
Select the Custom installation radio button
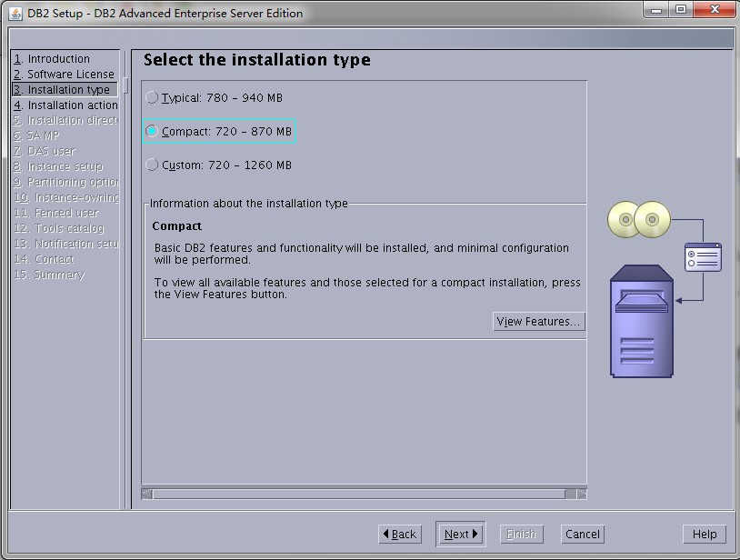pos(152,165)
